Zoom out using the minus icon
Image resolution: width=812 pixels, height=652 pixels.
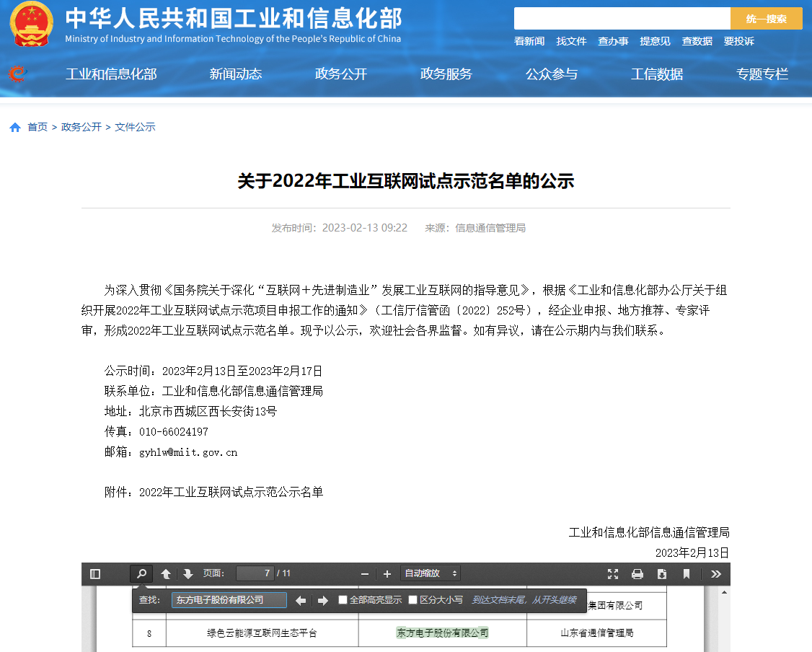tap(365, 573)
